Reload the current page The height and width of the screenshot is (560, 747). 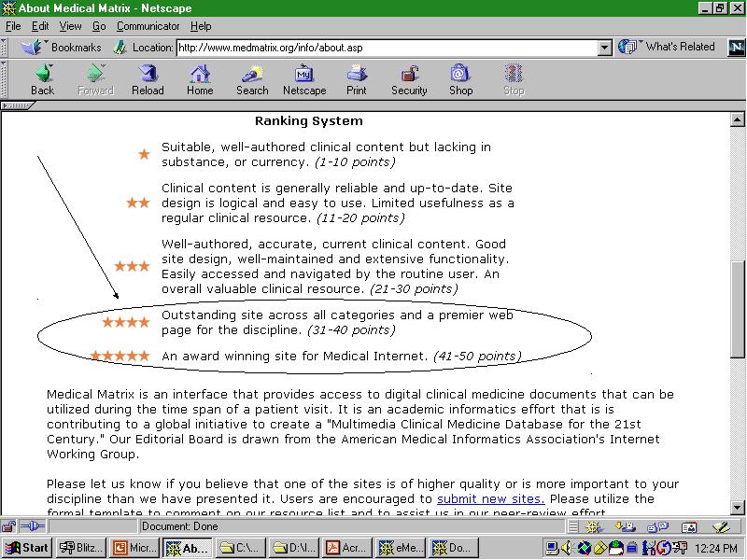148,80
